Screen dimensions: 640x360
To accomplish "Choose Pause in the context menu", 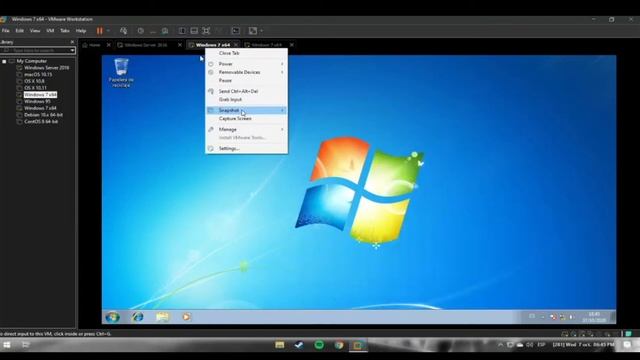I will [247, 80].
